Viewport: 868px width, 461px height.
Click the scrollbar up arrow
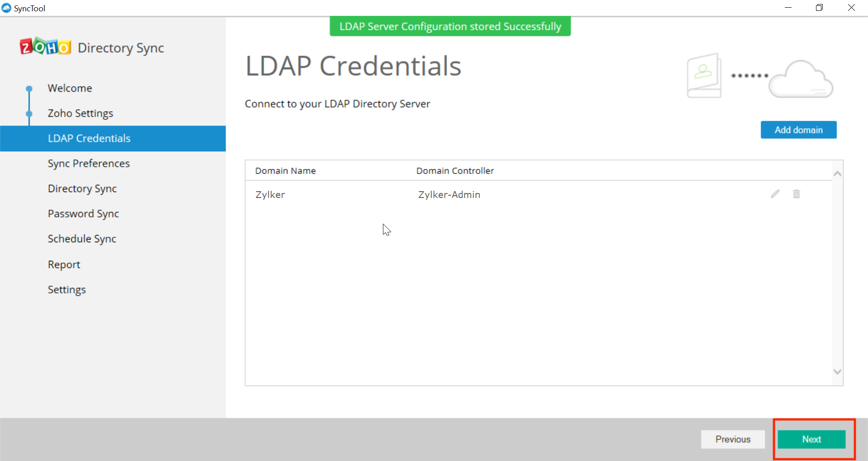(837, 174)
